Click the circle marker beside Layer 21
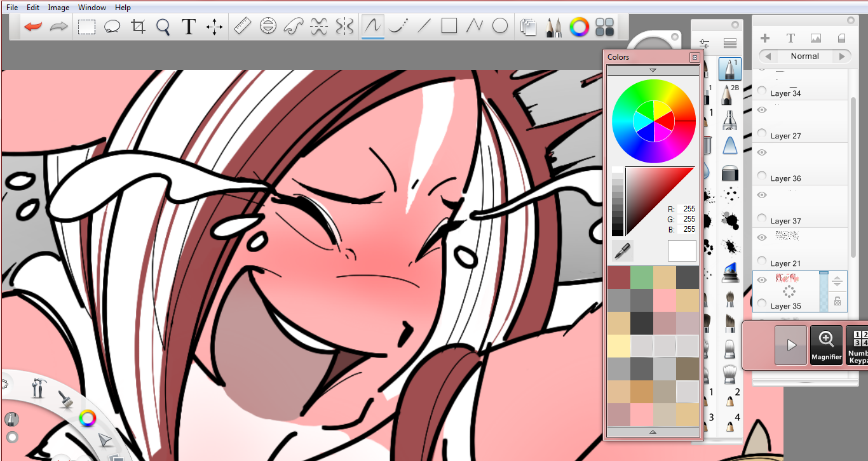 coord(762,260)
